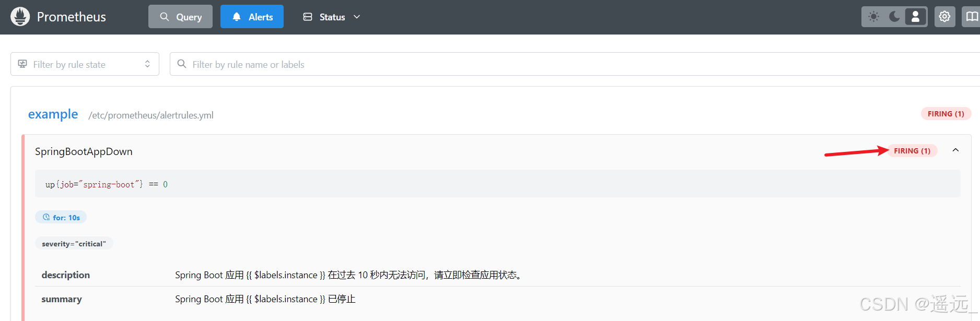Click the Prometheus flame logo
980x321 pixels.
tap(20, 17)
